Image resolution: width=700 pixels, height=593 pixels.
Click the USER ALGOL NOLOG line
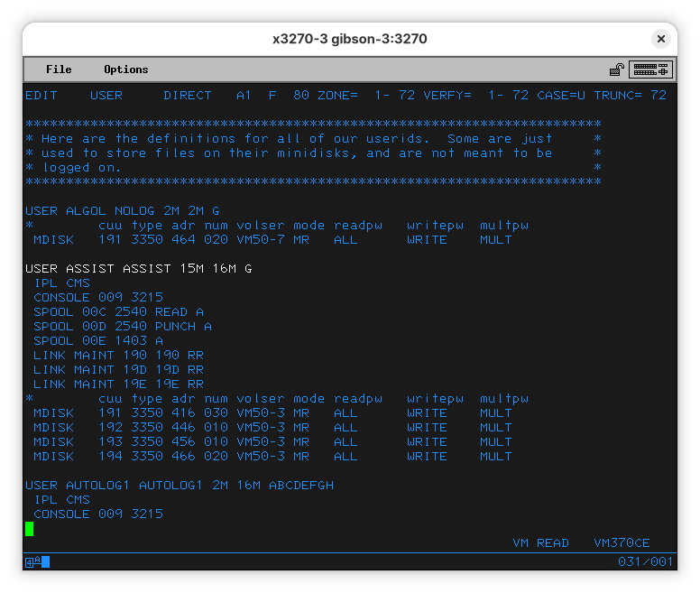[122, 211]
